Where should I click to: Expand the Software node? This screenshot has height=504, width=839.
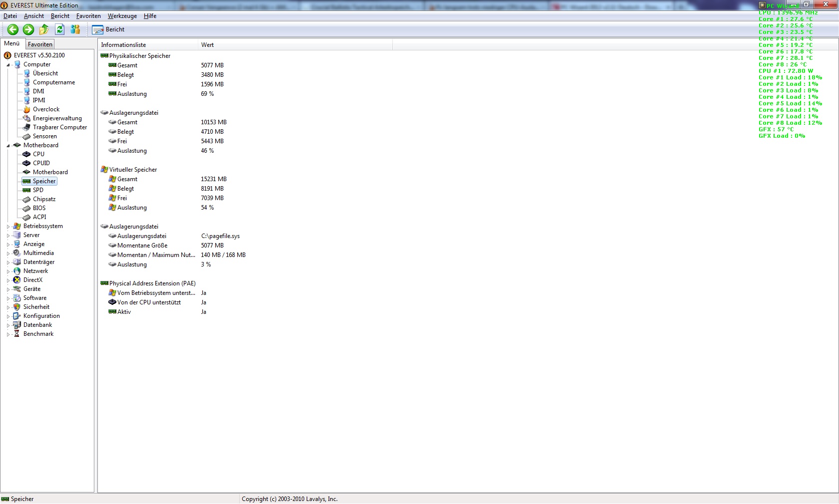tap(8, 298)
